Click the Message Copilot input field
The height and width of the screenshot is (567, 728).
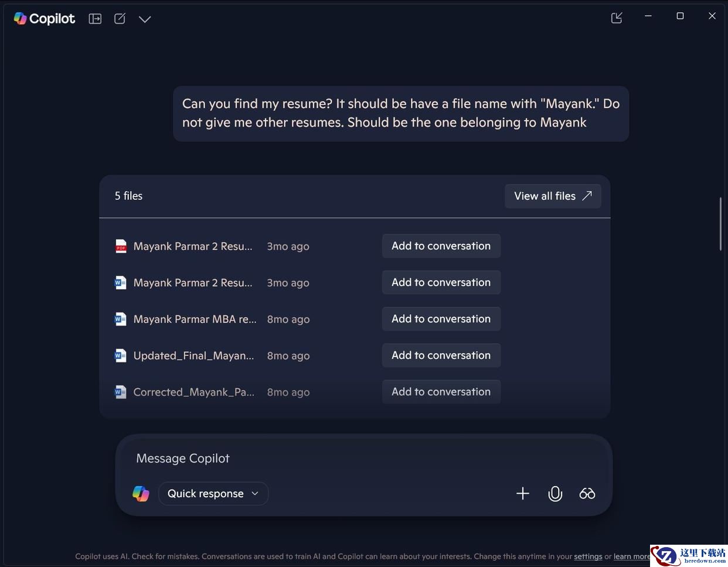pos(363,459)
